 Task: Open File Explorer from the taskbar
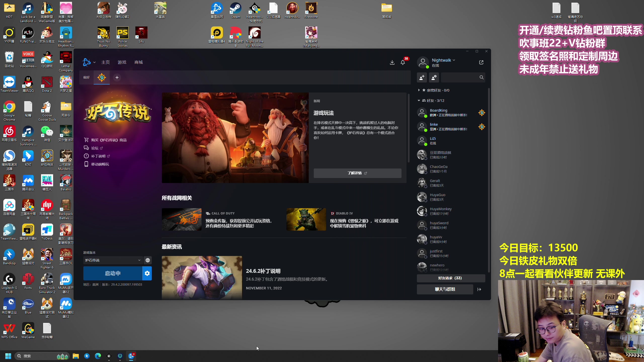coord(76,356)
